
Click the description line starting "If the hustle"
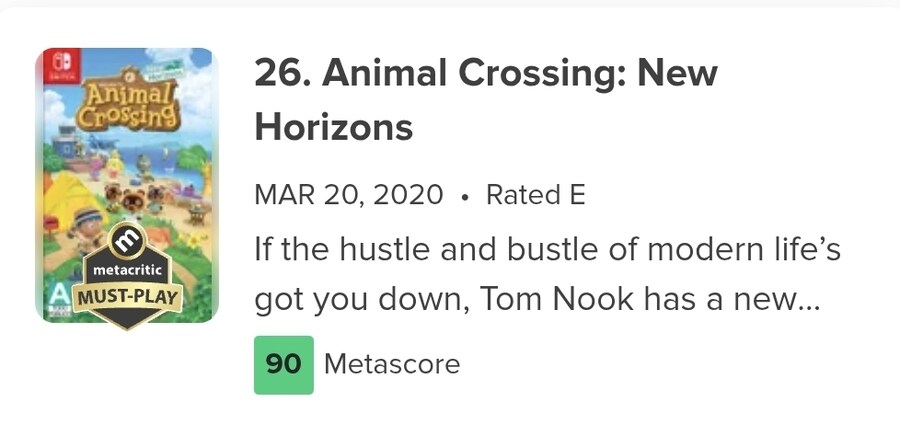(548, 248)
